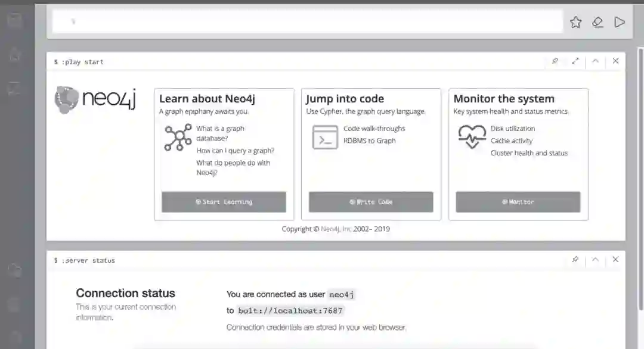Open the database sidebar icon

click(15, 20)
